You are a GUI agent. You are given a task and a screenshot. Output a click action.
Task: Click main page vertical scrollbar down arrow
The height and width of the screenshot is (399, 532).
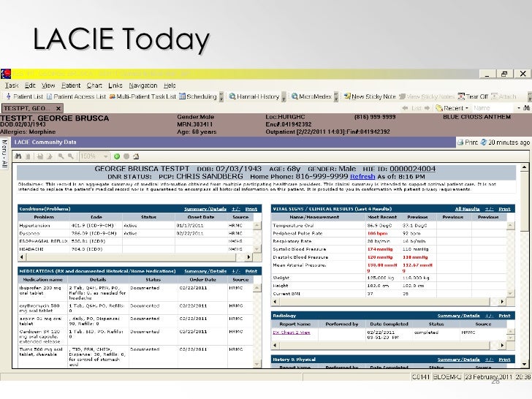coord(525,365)
